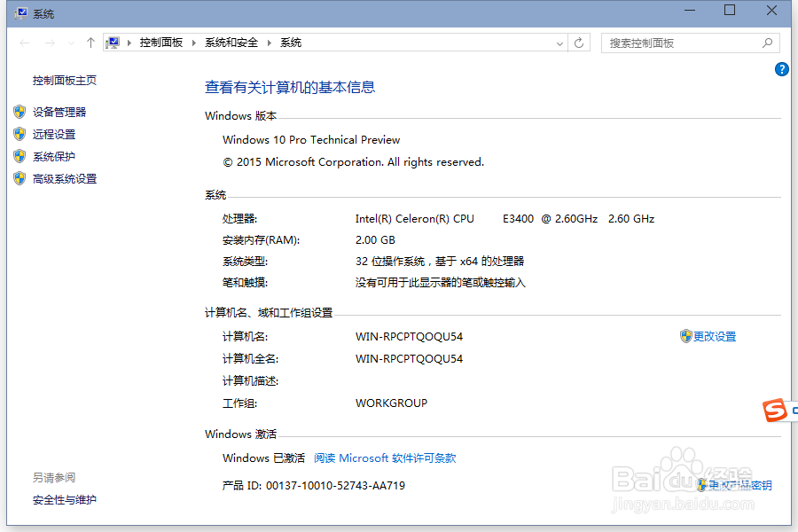Select computer name value next to 计算机名

409,337
